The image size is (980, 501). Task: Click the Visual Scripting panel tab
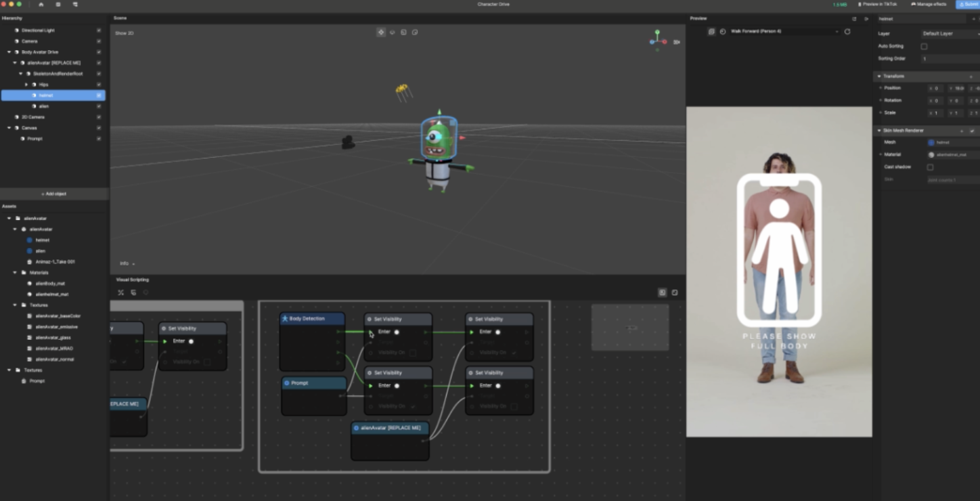[x=133, y=280]
